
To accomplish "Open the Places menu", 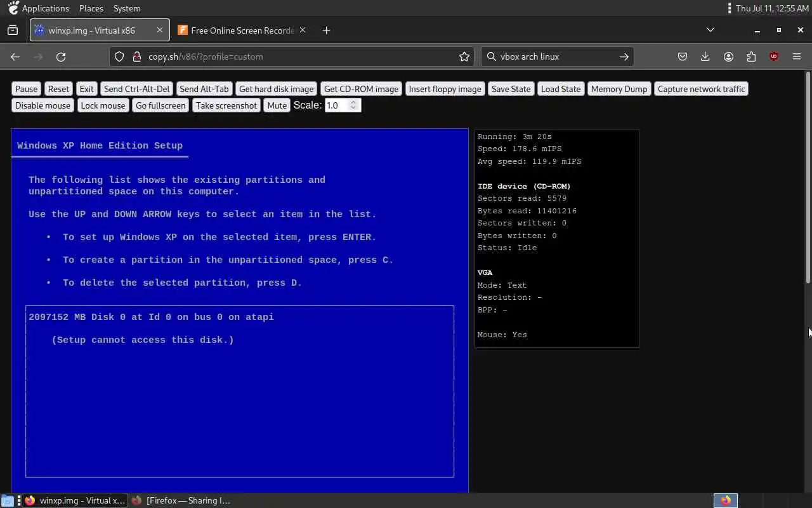I will [91, 8].
